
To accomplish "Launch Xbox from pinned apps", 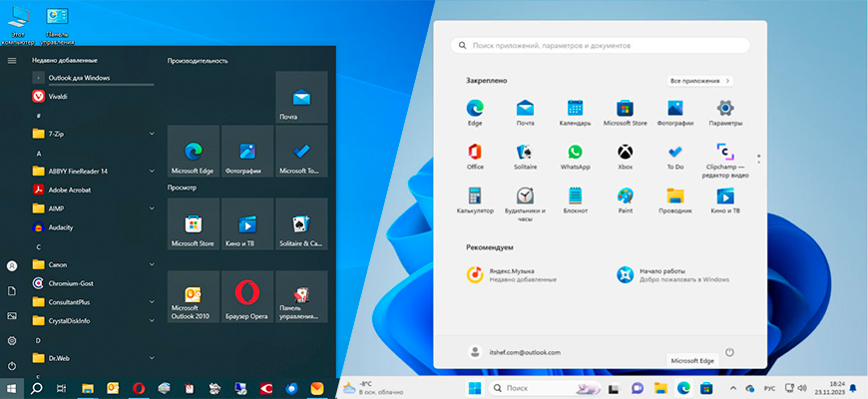I will click(625, 157).
